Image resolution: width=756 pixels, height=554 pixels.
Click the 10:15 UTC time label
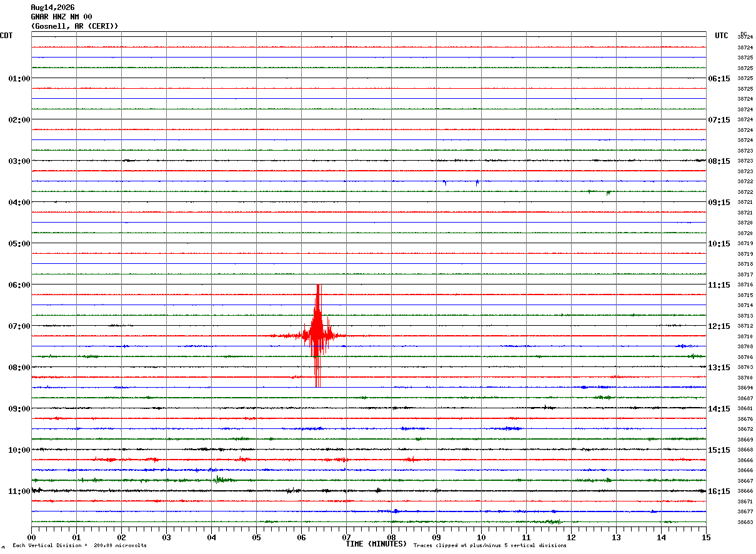[719, 244]
